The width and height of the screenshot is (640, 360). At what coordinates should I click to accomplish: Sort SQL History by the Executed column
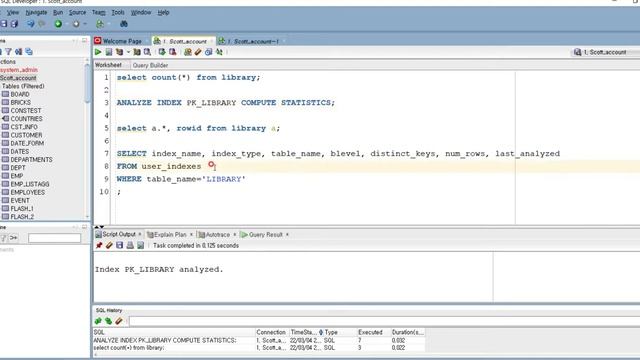tap(370, 332)
